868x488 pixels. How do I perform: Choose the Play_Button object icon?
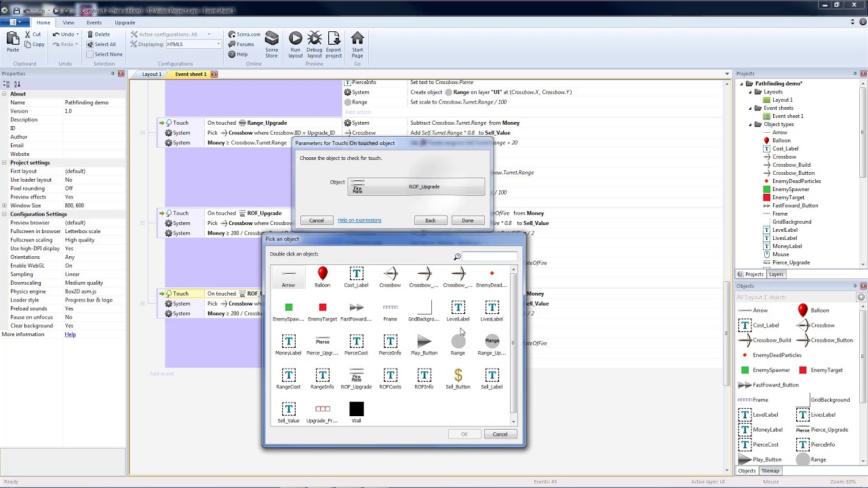(424, 341)
